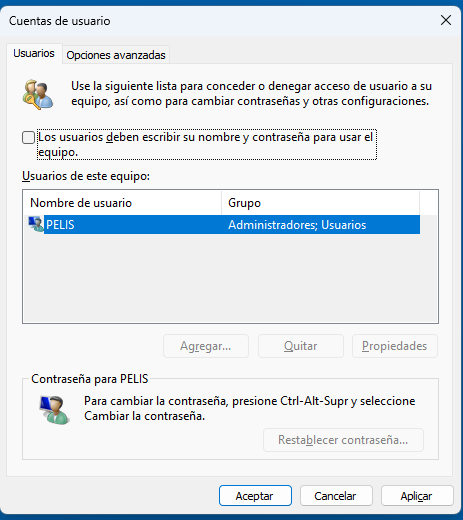
Task: Confirm the dialog with Aceptar
Action: coord(255,496)
